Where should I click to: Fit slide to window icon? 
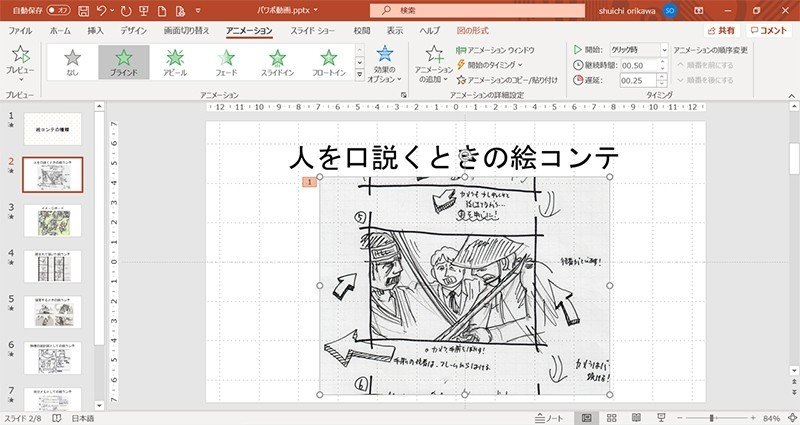coord(792,418)
